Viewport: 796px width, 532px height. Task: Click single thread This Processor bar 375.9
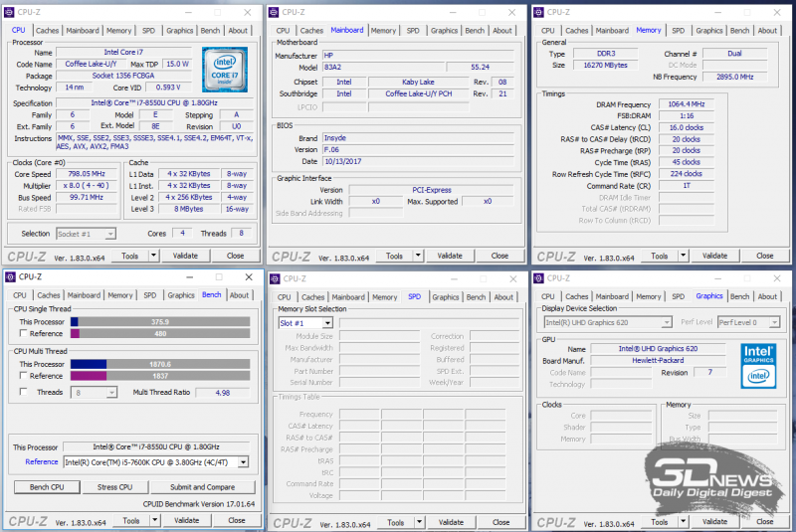click(160, 321)
